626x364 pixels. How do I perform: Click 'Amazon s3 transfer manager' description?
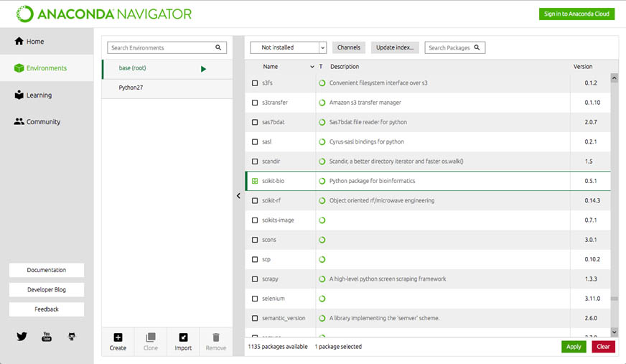365,103
